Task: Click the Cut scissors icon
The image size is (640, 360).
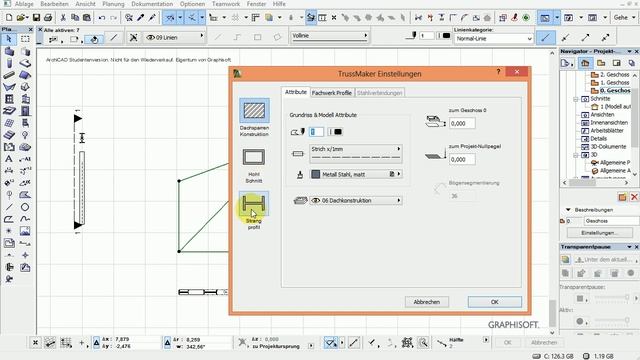Action: (x=63, y=18)
